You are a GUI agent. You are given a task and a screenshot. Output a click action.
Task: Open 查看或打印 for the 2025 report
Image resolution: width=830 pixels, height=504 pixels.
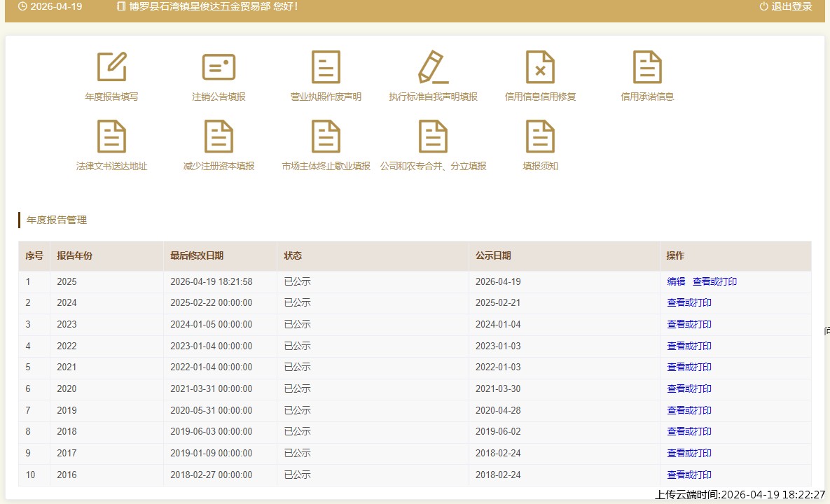[x=714, y=281]
